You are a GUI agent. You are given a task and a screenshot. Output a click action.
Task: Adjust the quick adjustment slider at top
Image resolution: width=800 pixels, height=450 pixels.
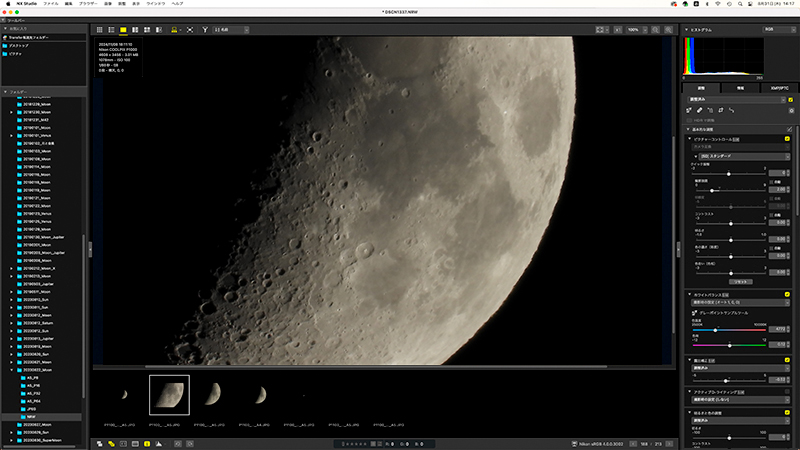click(x=730, y=174)
